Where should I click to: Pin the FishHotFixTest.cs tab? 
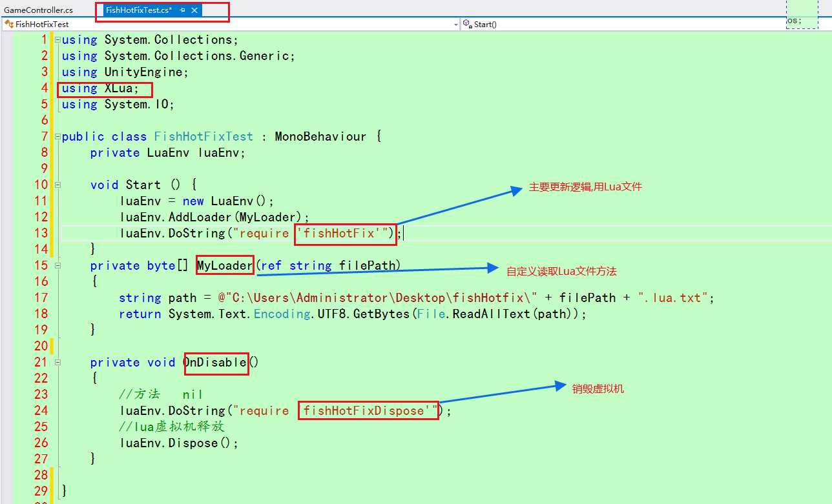pyautogui.click(x=183, y=10)
